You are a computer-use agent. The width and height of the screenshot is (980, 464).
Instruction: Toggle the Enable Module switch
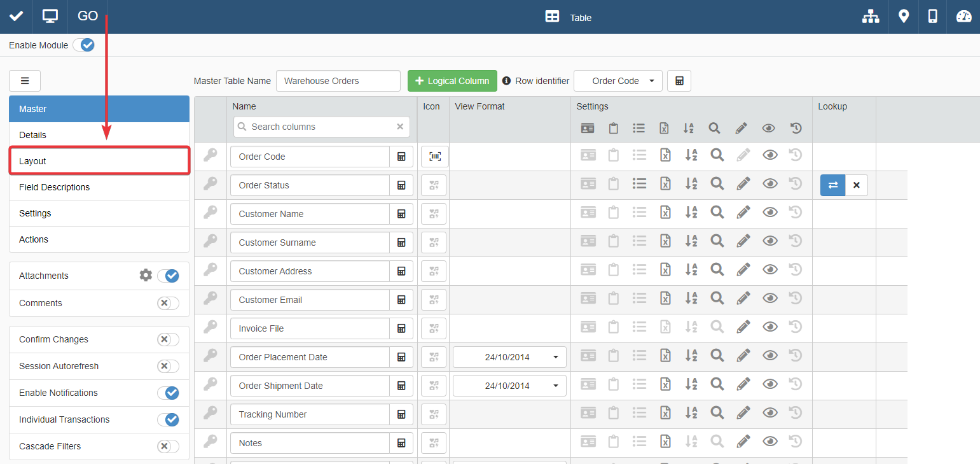coord(84,45)
